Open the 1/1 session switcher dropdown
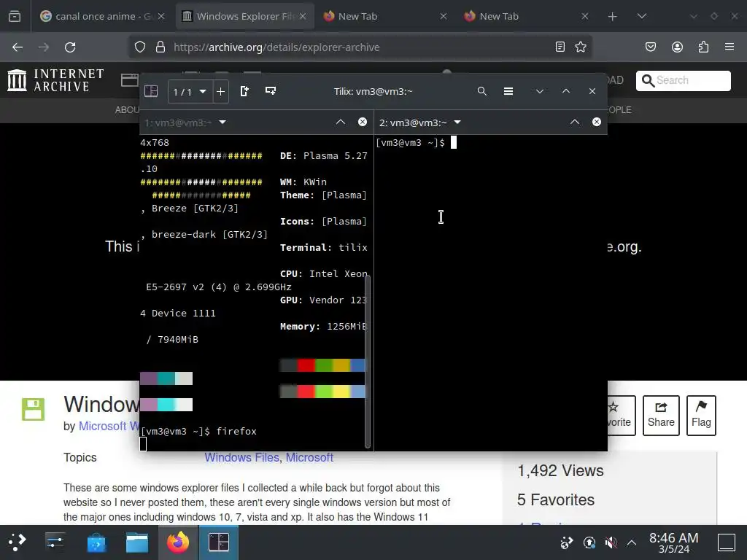This screenshot has height=560, width=747. pos(190,91)
